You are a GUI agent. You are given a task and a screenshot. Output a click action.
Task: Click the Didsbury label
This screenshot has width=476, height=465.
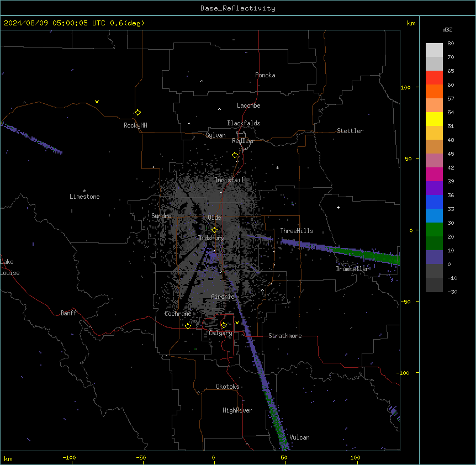click(211, 238)
